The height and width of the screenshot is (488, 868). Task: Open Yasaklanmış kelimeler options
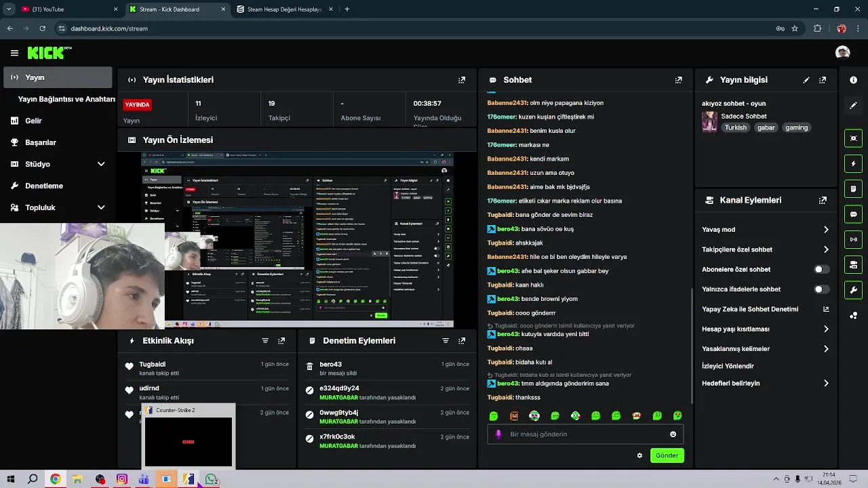(x=765, y=349)
